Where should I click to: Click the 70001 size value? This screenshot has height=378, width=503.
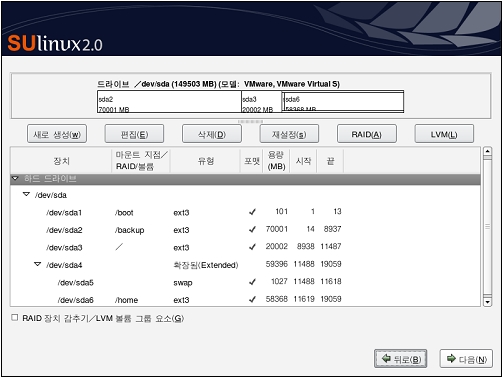pyautogui.click(x=277, y=229)
